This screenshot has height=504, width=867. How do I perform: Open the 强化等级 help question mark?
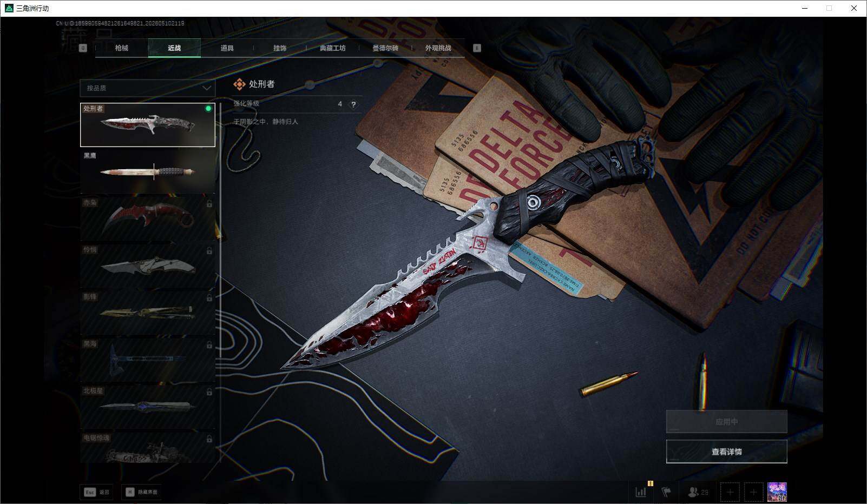click(353, 104)
